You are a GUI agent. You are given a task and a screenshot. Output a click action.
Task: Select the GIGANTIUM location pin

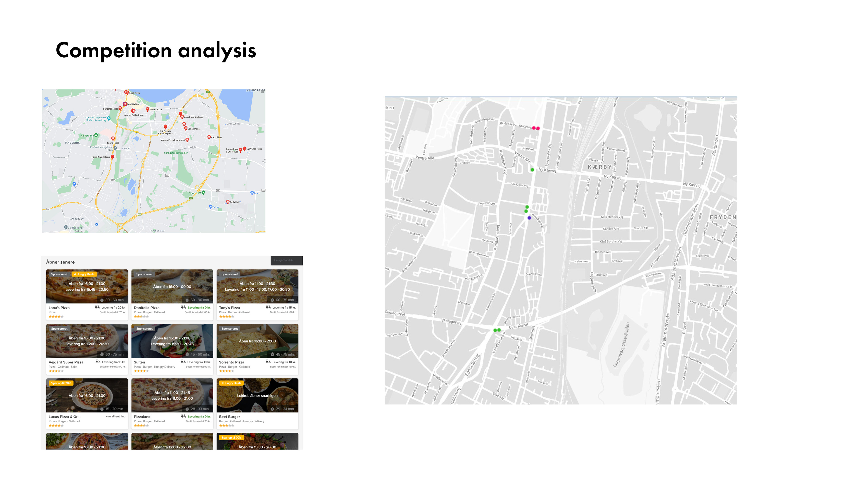click(203, 193)
